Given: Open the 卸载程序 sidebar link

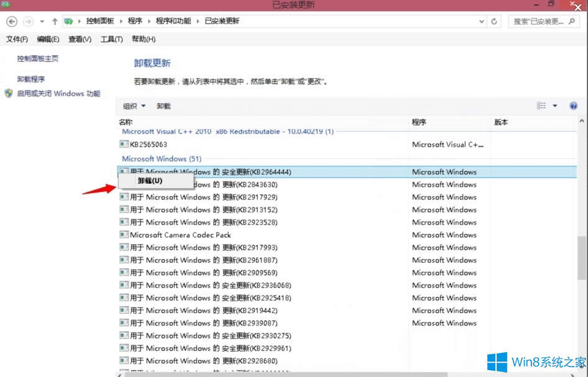Looking at the screenshot, I should (x=31, y=79).
